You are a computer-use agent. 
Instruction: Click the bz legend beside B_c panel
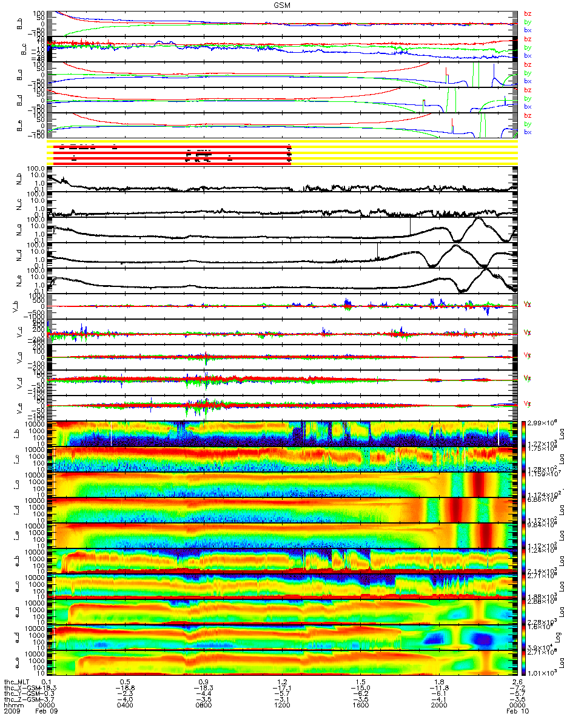tap(527, 39)
